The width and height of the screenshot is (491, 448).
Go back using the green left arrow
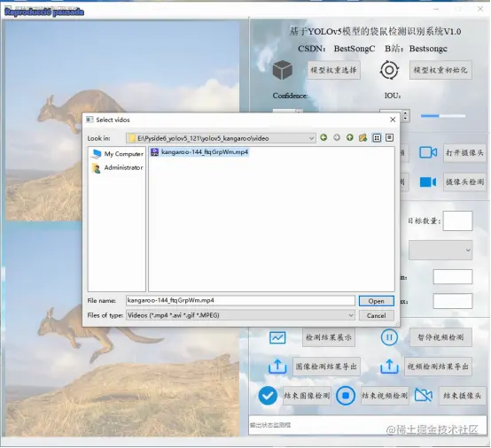point(323,137)
